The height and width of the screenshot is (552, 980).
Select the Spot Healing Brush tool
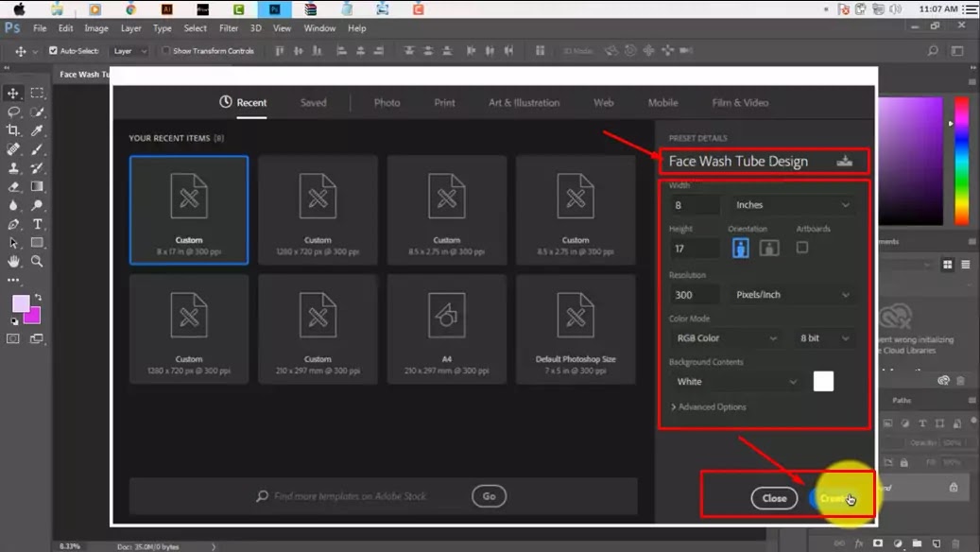coord(12,148)
